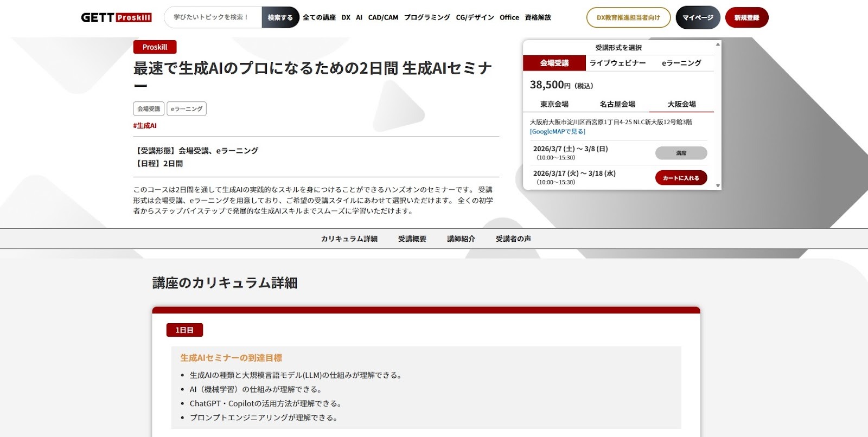Image resolution: width=868 pixels, height=437 pixels.
Task: Switch to the ライブウェビナー format tab
Action: (x=617, y=63)
